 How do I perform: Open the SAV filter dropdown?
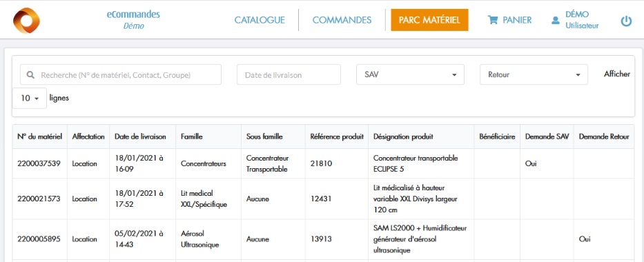(410, 74)
